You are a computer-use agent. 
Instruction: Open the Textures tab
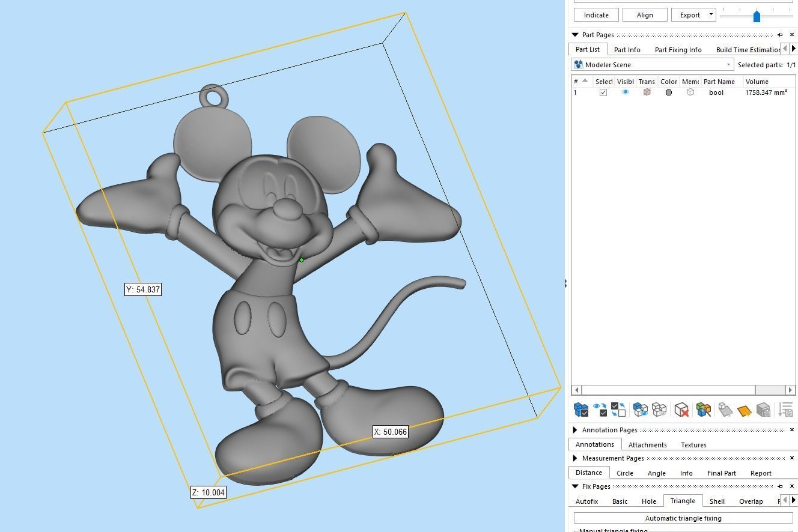coord(693,445)
